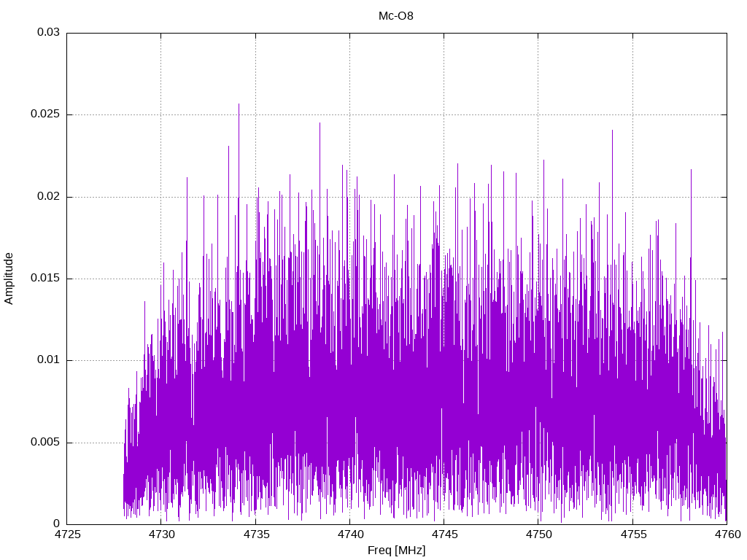
Task: Click the 4760 x-axis tick label
Action: (728, 534)
